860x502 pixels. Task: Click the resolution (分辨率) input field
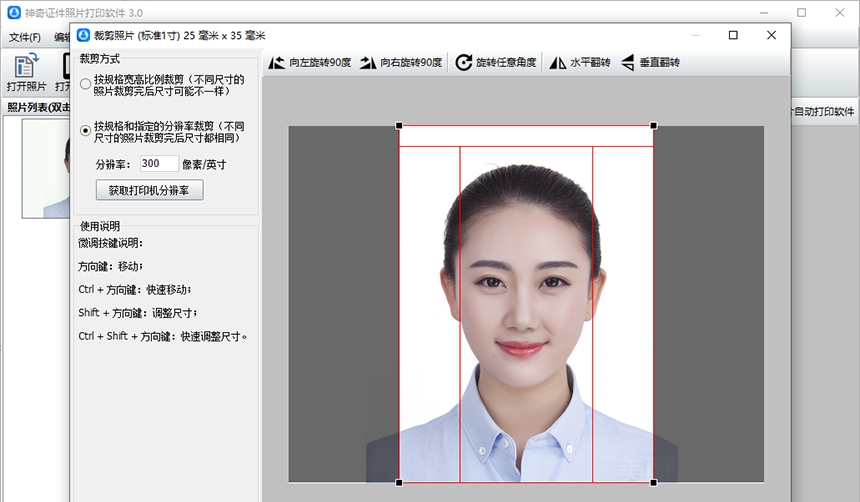tap(158, 163)
